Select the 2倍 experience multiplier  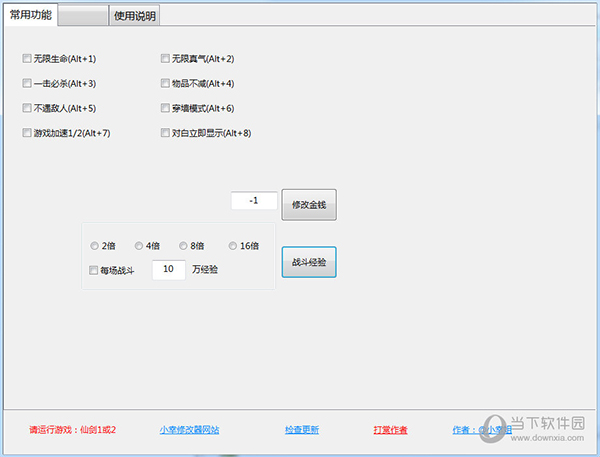(x=95, y=246)
